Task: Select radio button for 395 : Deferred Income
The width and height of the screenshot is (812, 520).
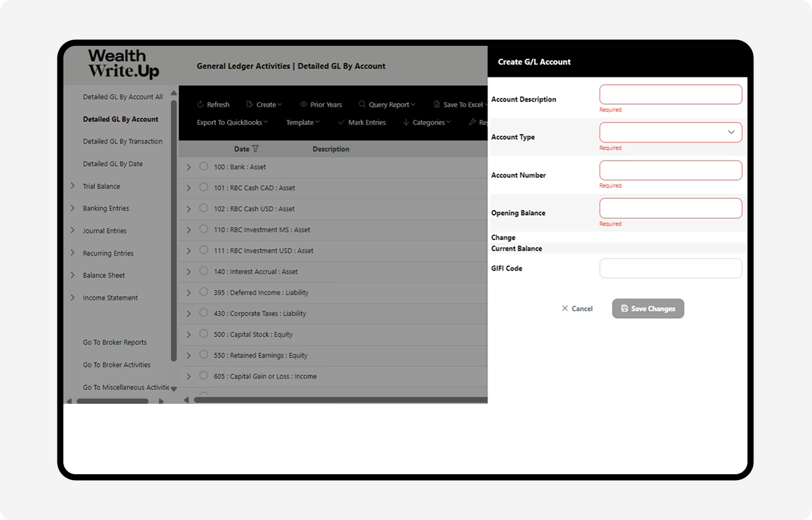Action: coord(204,292)
